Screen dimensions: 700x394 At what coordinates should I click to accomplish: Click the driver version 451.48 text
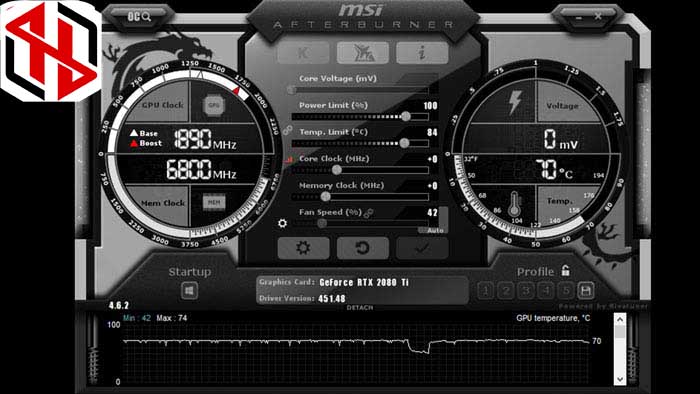332,299
